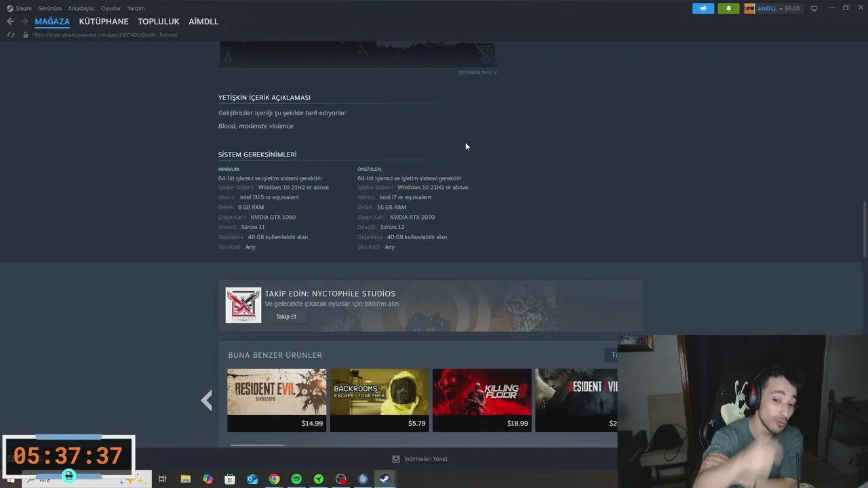Switch to KÜTÜPHANE tab
Viewport: 868px width, 488px height.
coord(104,22)
